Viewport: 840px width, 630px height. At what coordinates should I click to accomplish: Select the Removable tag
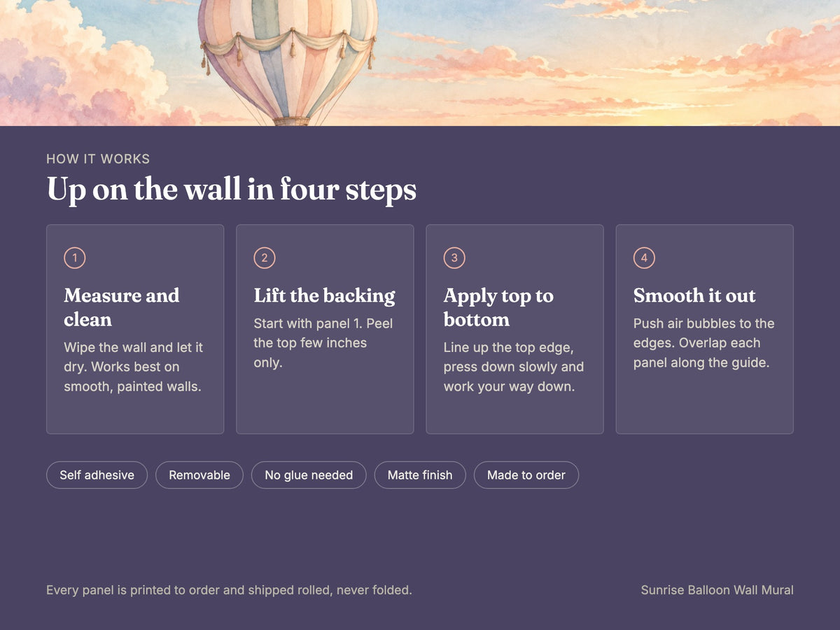pos(199,475)
